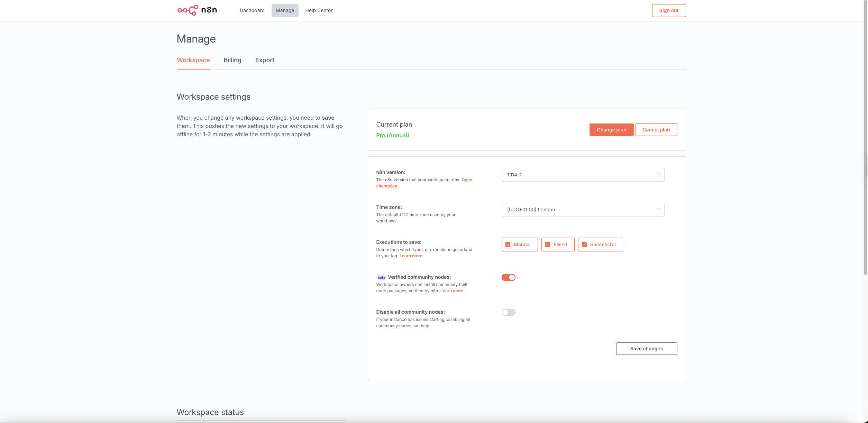Open the London time zone dropdown
868x423 pixels.
coord(583,210)
